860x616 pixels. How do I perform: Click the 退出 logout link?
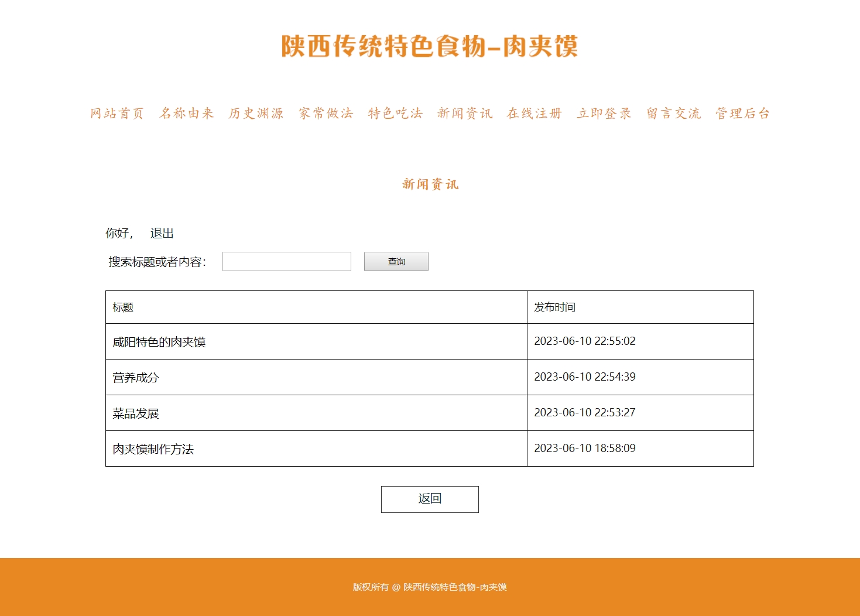(x=162, y=233)
